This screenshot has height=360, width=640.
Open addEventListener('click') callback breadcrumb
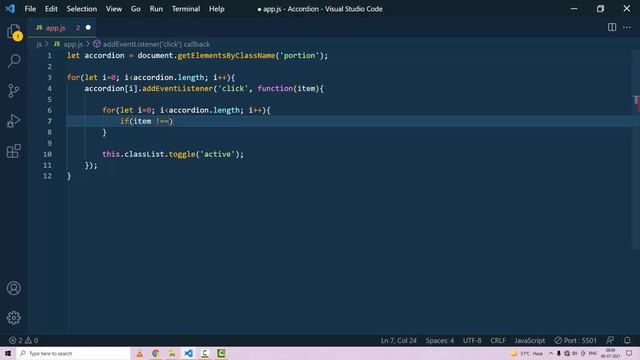pyautogui.click(x=151, y=44)
